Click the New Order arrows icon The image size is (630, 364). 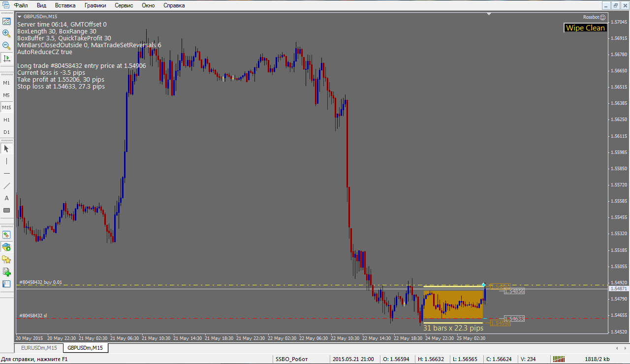pos(6,235)
